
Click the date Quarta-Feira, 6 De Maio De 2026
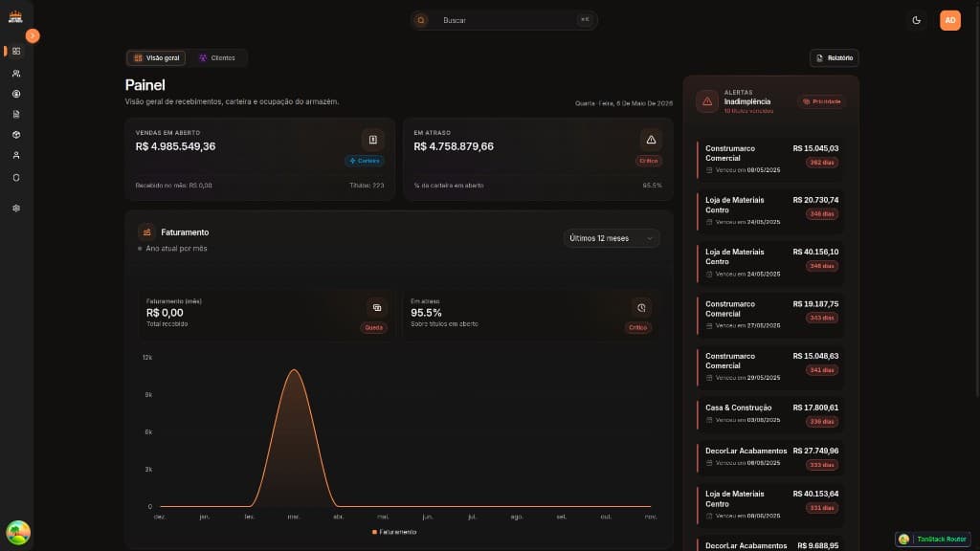click(x=624, y=103)
